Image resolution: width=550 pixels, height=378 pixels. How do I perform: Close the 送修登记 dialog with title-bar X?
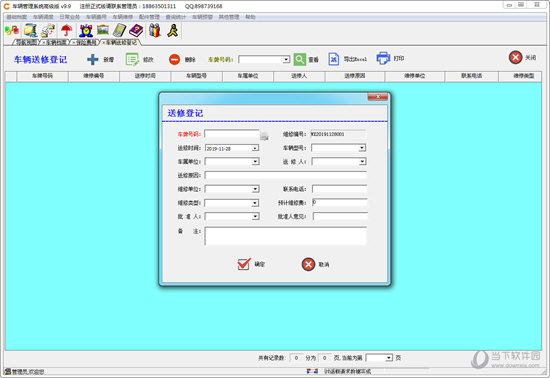point(378,96)
